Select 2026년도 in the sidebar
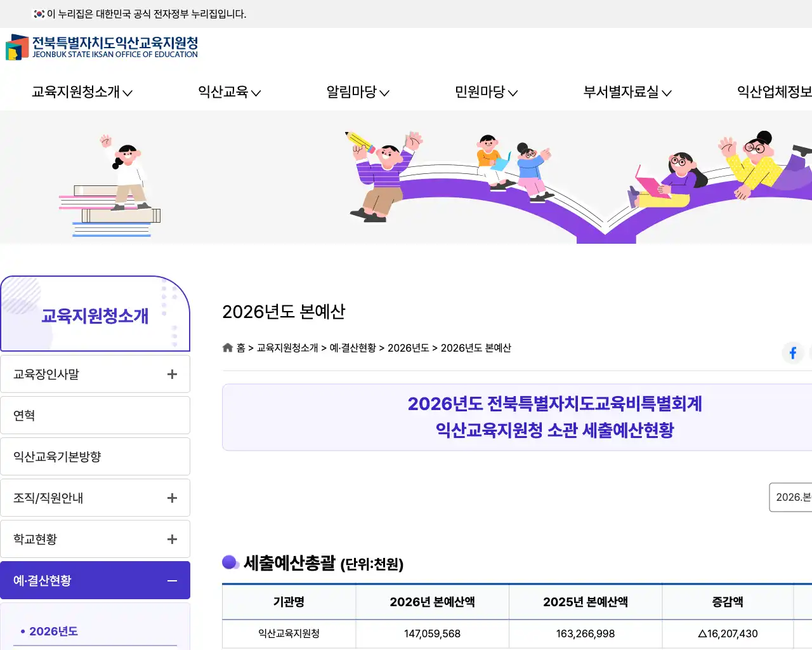The image size is (812, 650). (54, 631)
